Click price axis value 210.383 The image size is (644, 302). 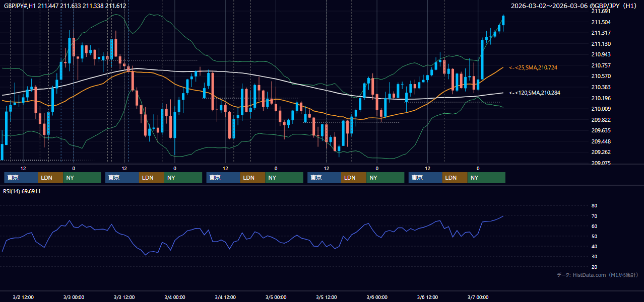coord(601,87)
